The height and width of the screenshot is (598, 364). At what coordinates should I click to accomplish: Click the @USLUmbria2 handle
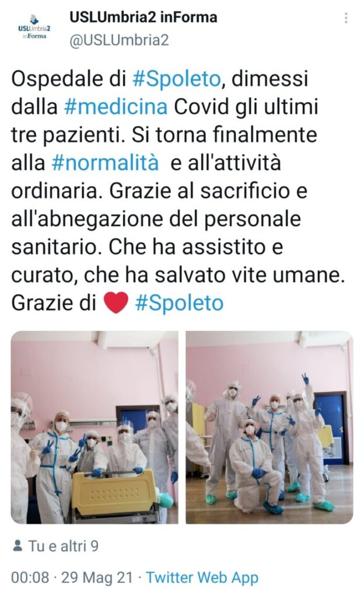tap(119, 40)
